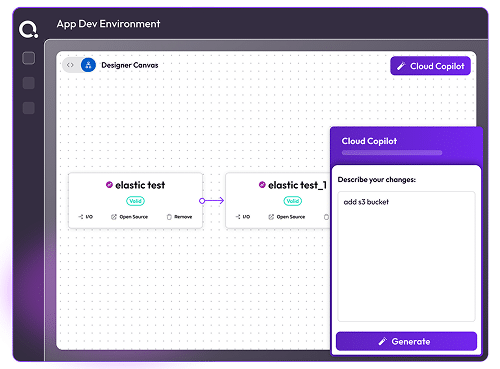The image size is (500, 369).
Task: Click the Generate button
Action: pyautogui.click(x=406, y=341)
